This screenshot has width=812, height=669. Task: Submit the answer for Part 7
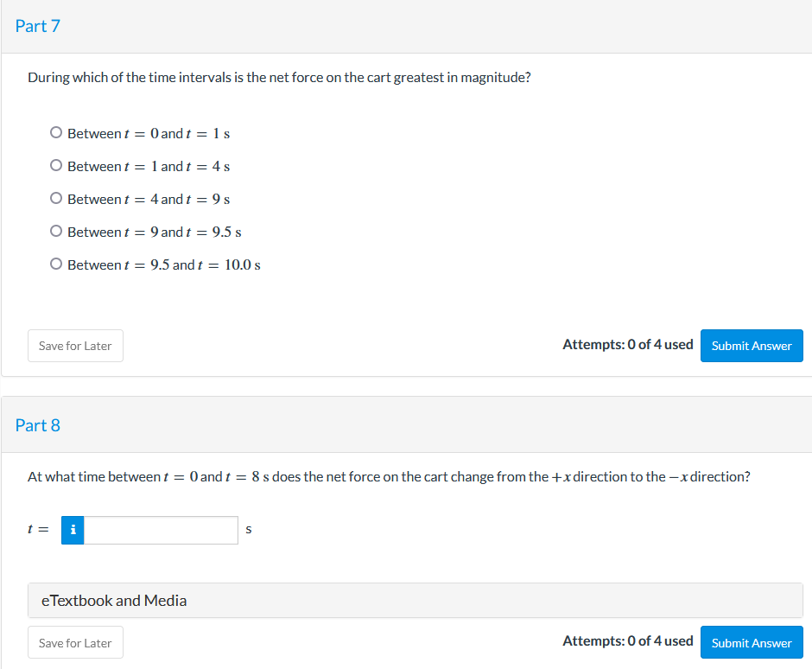coord(751,346)
